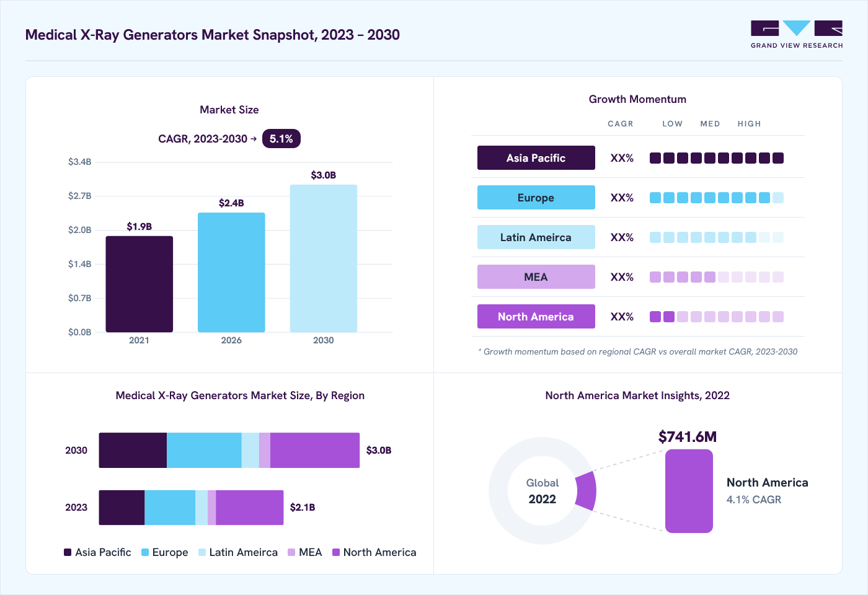868x595 pixels.
Task: Click the Global 2022 donut center
Action: [x=542, y=491]
